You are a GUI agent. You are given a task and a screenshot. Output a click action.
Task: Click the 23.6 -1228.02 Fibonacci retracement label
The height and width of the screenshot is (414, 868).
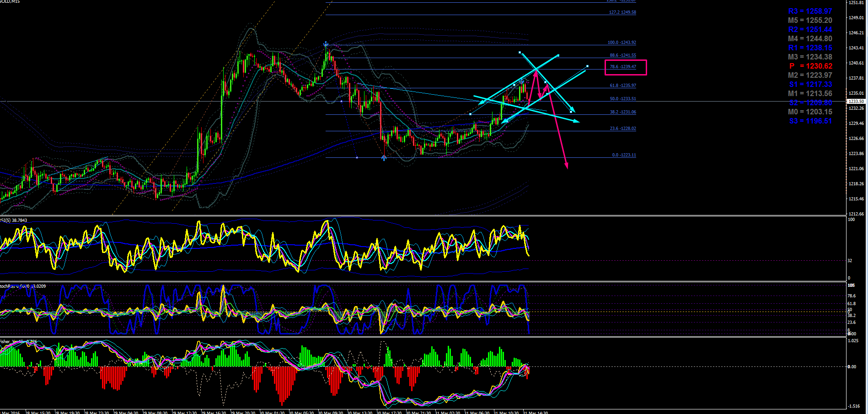point(623,129)
